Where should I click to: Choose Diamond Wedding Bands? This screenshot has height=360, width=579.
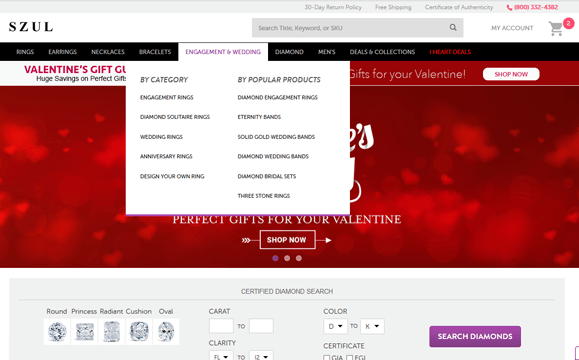point(273,157)
